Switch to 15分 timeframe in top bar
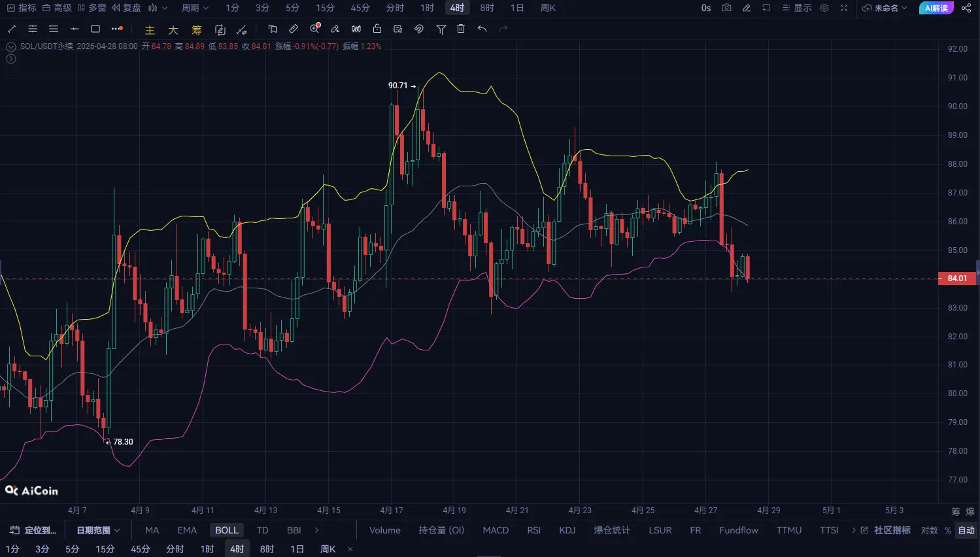980x557 pixels. click(325, 8)
